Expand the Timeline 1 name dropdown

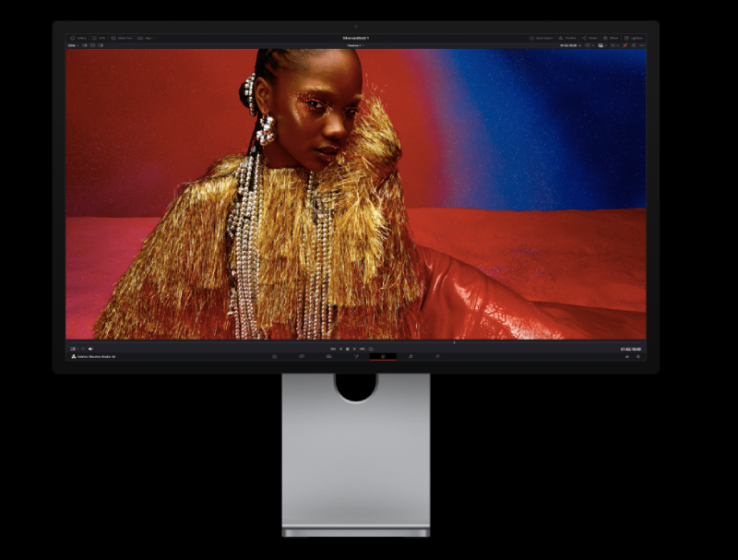(x=356, y=44)
